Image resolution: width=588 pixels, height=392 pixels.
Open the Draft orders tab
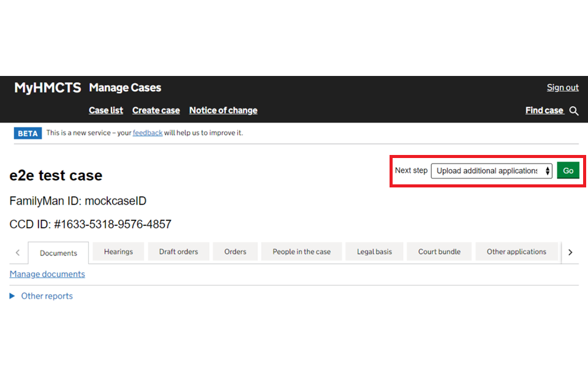pos(178,252)
